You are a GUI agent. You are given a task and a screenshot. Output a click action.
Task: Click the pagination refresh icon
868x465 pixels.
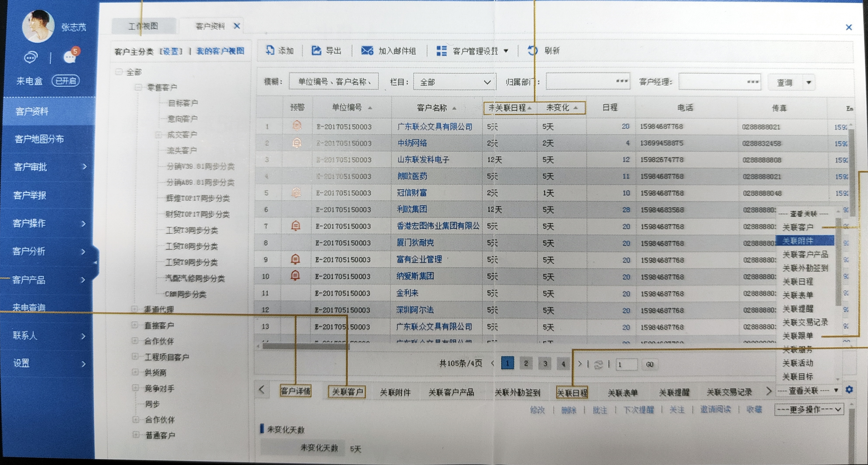(x=598, y=364)
